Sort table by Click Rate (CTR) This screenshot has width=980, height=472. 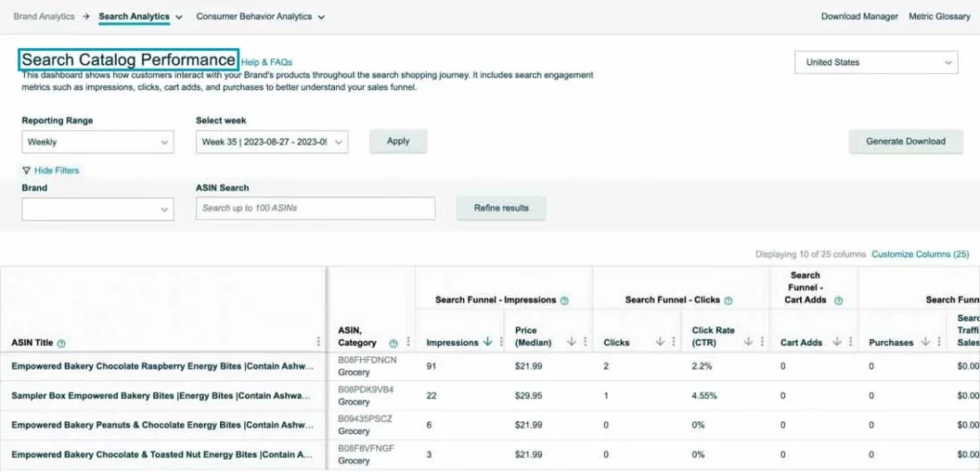click(748, 342)
